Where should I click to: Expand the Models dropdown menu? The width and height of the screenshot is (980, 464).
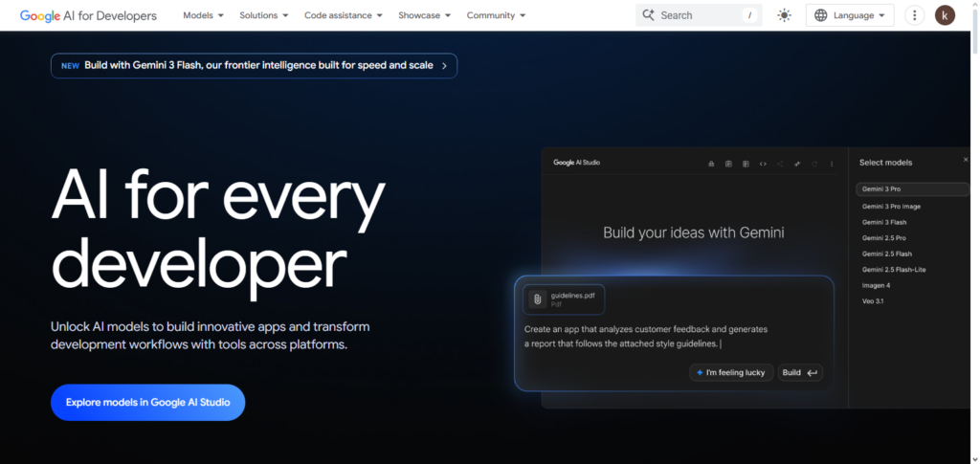point(203,15)
